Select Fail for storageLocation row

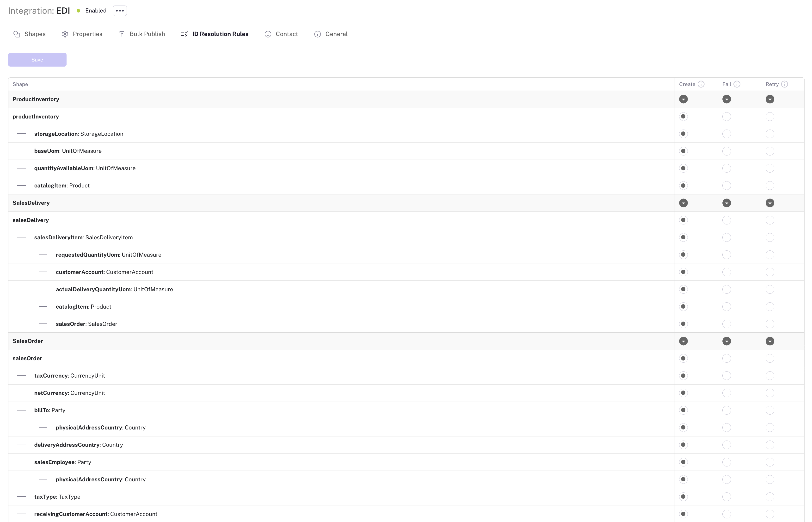(x=726, y=134)
